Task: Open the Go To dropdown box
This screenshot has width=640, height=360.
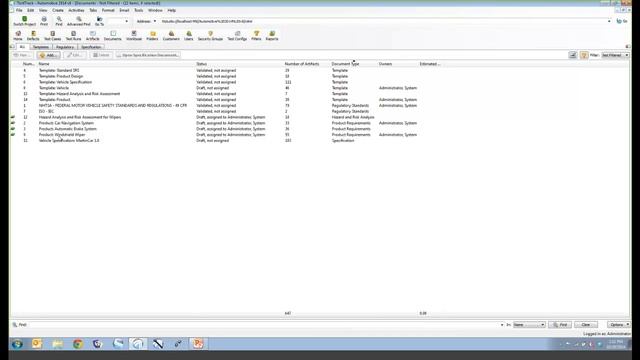Action: click(x=118, y=21)
